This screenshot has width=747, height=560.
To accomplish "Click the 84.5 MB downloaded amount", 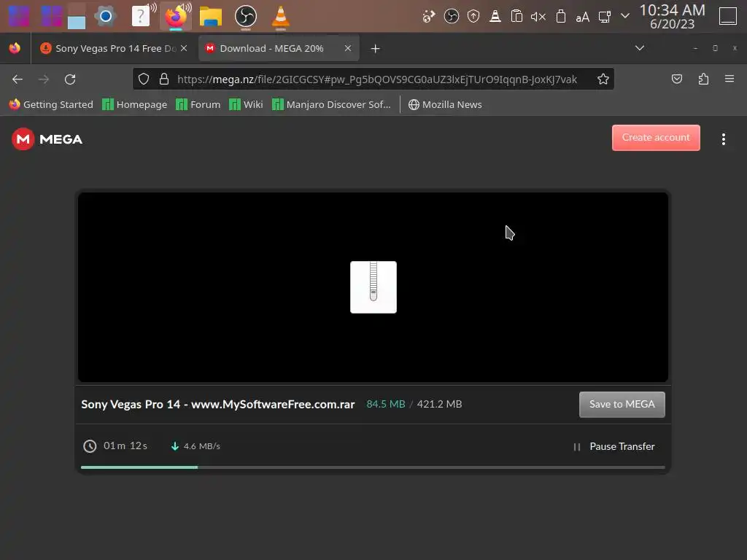I will pyautogui.click(x=385, y=404).
